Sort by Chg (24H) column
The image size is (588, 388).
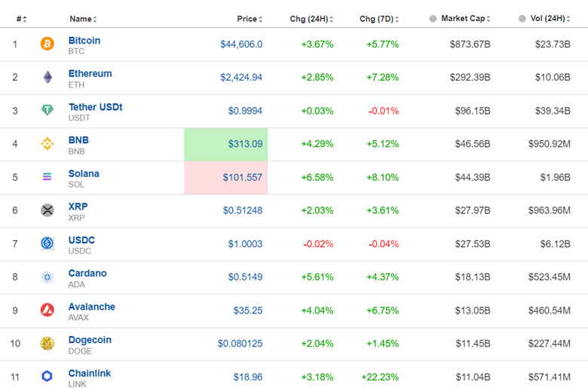click(311, 19)
